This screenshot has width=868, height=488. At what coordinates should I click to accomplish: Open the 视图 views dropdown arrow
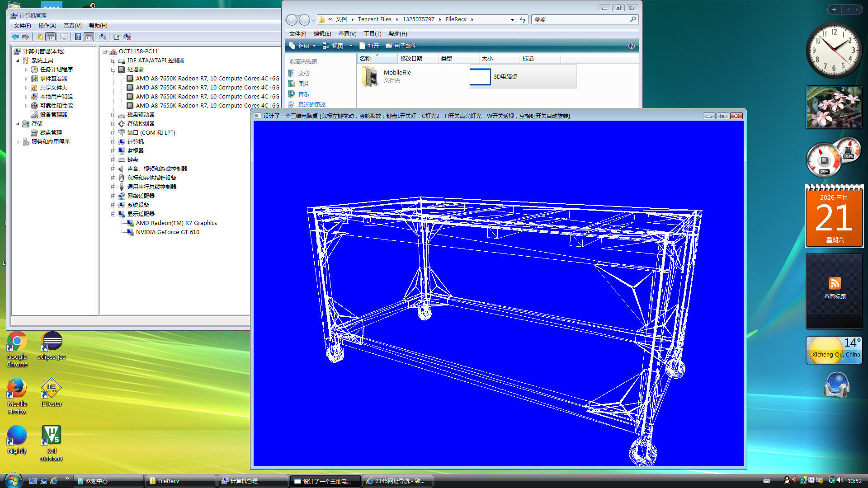[x=351, y=46]
